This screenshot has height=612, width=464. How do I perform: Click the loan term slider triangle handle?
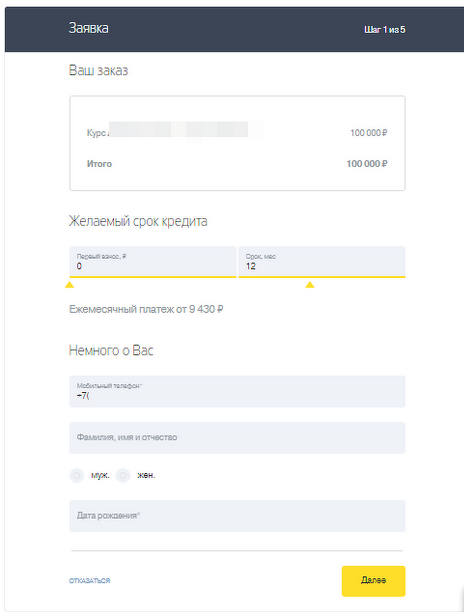310,285
